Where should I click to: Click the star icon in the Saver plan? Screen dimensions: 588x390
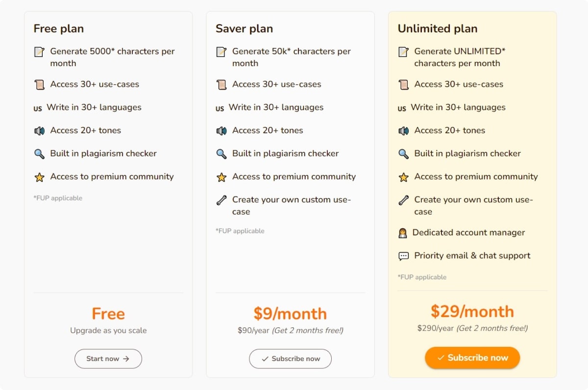click(x=221, y=177)
